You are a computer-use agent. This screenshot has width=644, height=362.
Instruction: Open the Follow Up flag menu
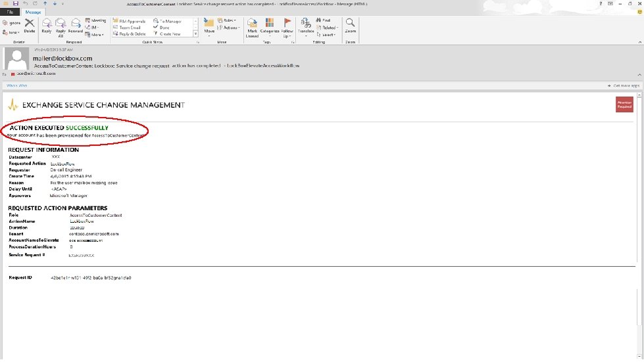pyautogui.click(x=287, y=28)
